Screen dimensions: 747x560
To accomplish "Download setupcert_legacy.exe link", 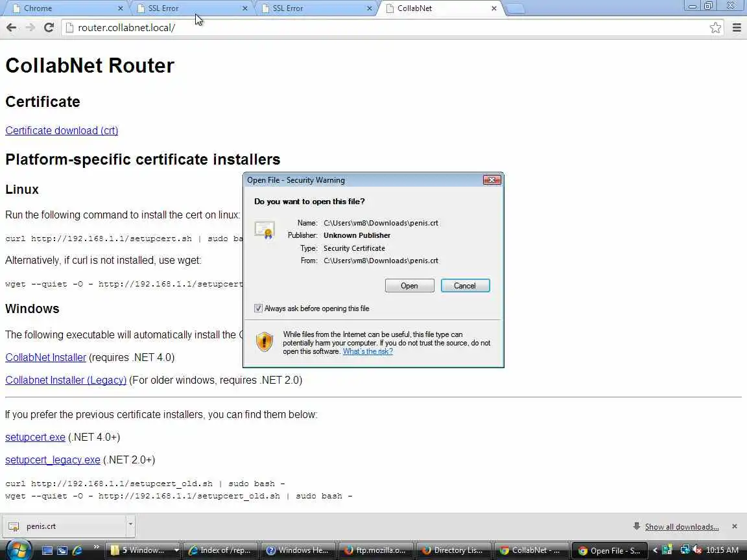I will click(x=53, y=460).
